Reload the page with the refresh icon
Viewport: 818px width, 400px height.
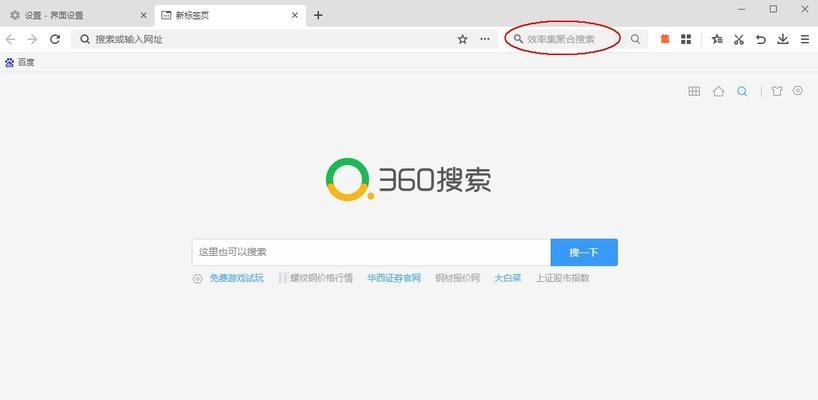point(55,39)
